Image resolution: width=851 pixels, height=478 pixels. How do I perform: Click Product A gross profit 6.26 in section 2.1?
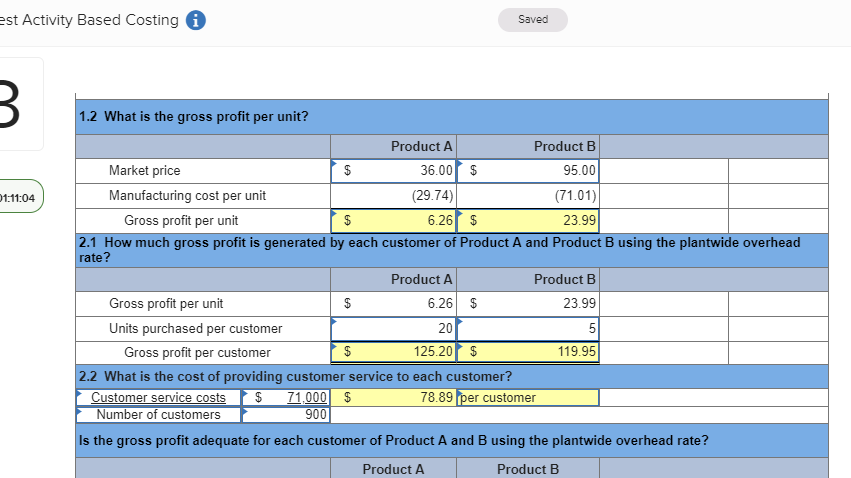click(x=393, y=303)
